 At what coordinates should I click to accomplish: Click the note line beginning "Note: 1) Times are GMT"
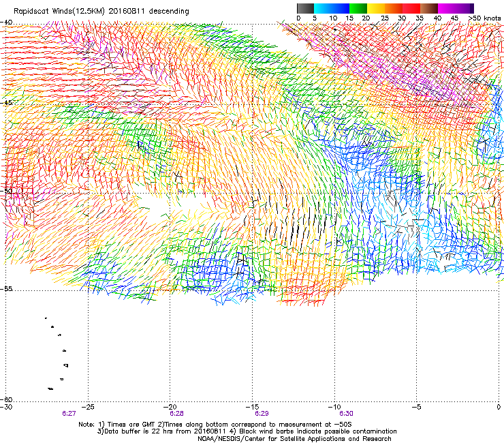(215, 425)
